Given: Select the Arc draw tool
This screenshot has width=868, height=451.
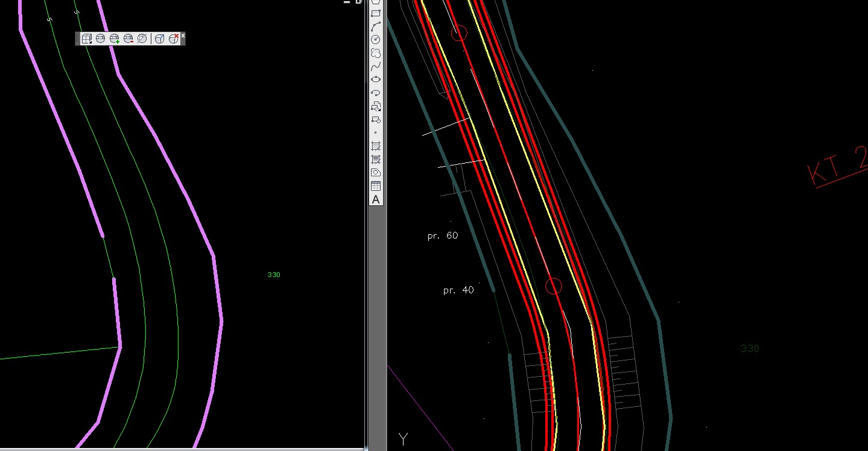Looking at the screenshot, I should tap(376, 27).
